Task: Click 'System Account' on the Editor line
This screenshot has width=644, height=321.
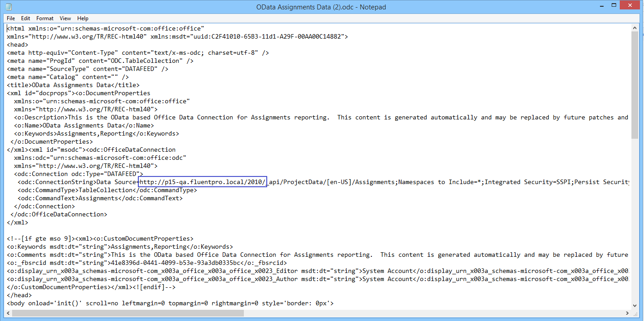Action: click(x=388, y=271)
